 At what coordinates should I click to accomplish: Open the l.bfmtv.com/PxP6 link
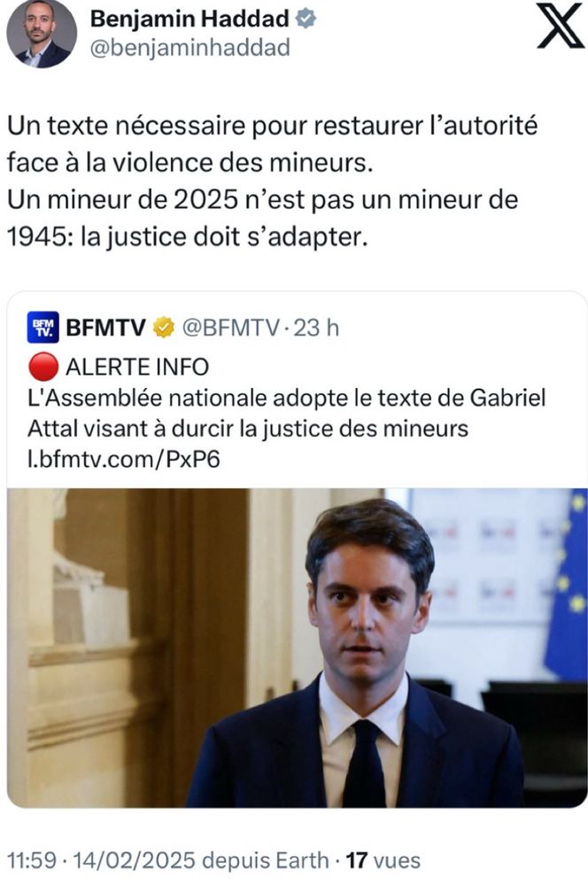point(124,459)
